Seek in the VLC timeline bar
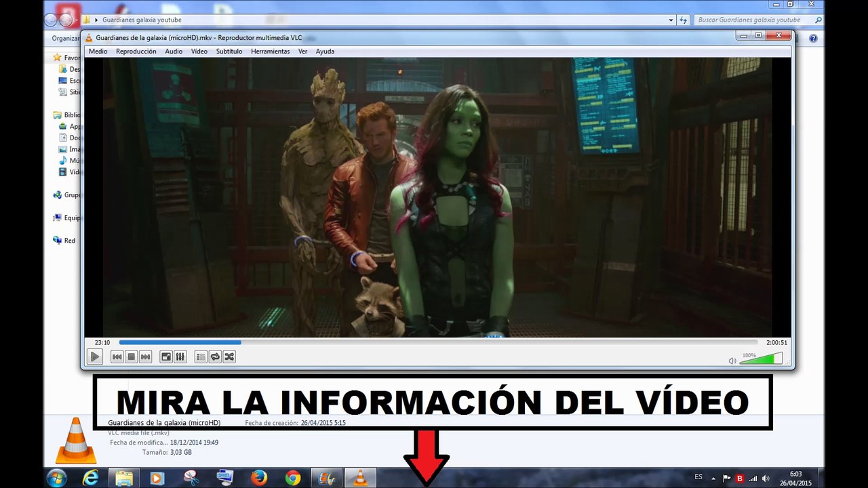The height and width of the screenshot is (488, 868). pyautogui.click(x=438, y=342)
